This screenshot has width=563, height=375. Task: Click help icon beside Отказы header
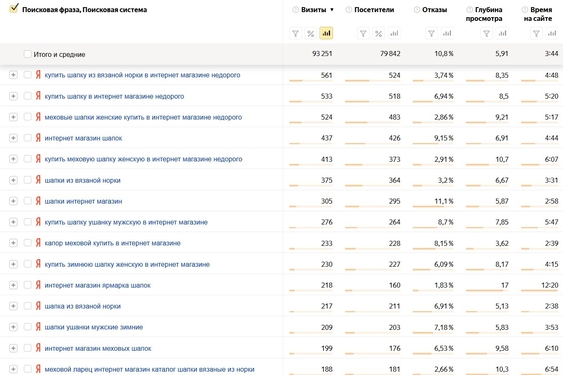click(417, 10)
